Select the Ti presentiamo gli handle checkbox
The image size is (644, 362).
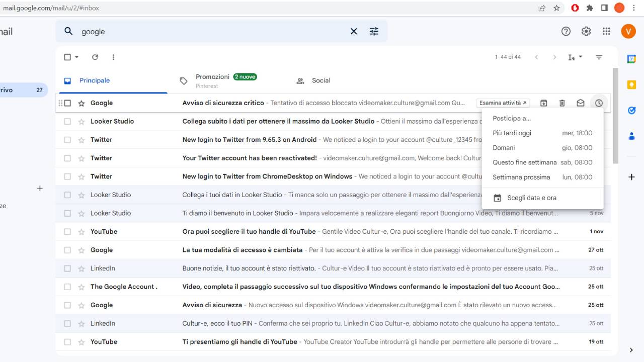67,342
